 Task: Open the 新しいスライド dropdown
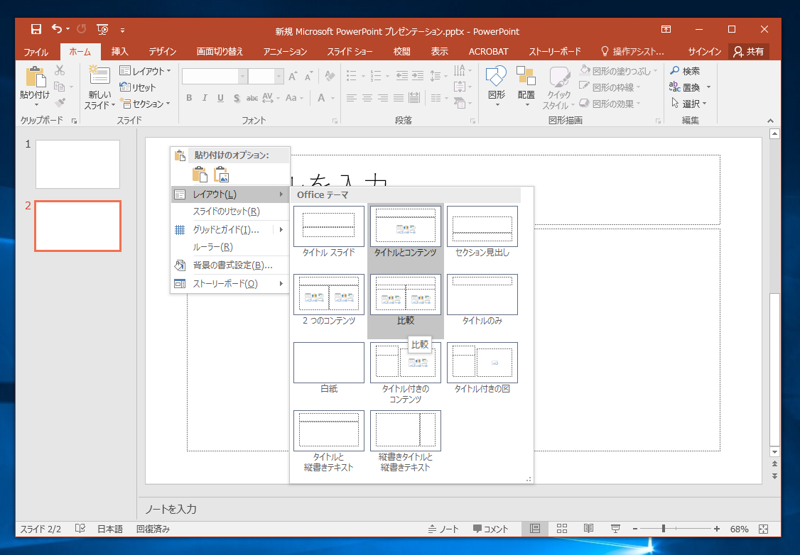click(x=98, y=104)
